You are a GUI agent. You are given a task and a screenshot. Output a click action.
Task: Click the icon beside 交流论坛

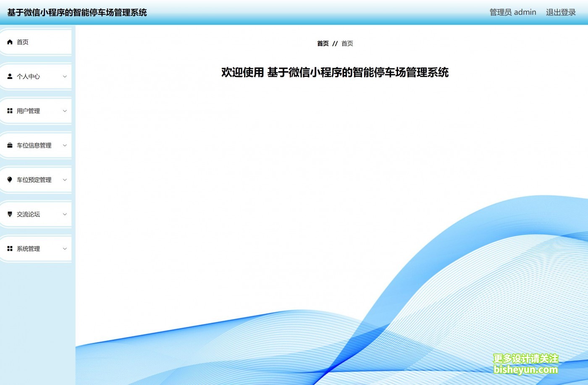coord(10,214)
